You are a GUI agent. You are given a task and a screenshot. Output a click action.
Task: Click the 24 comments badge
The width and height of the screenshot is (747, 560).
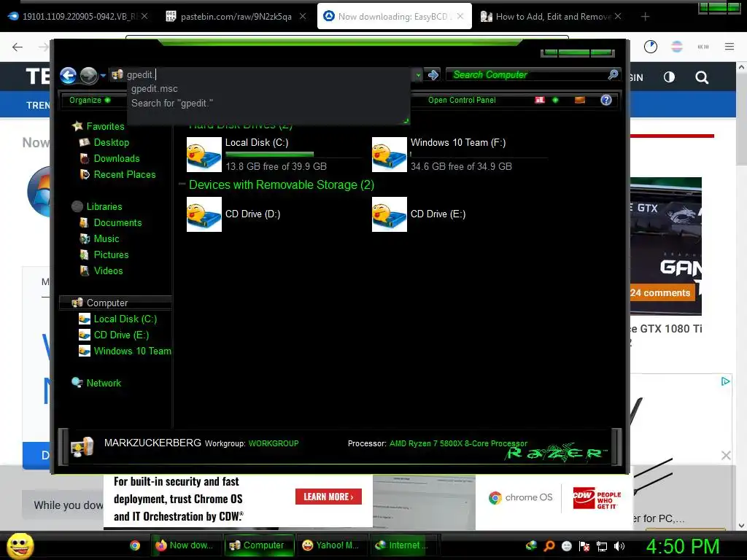pos(660,293)
